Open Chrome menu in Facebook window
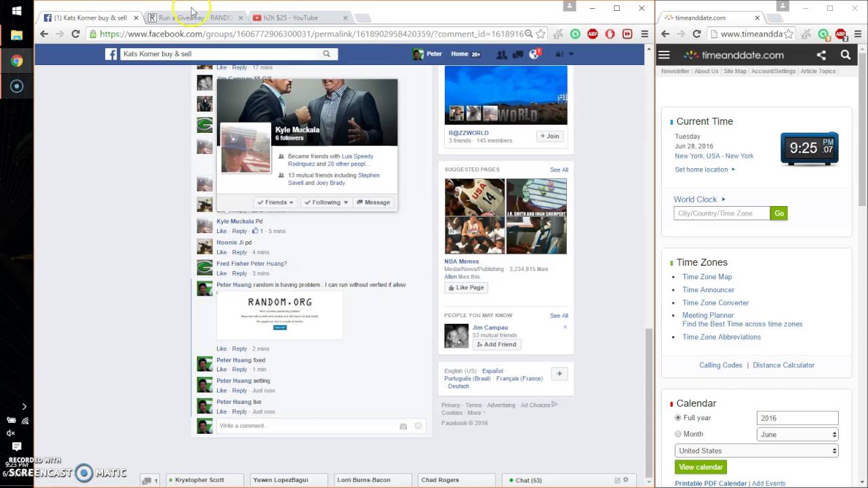 pyautogui.click(x=644, y=34)
